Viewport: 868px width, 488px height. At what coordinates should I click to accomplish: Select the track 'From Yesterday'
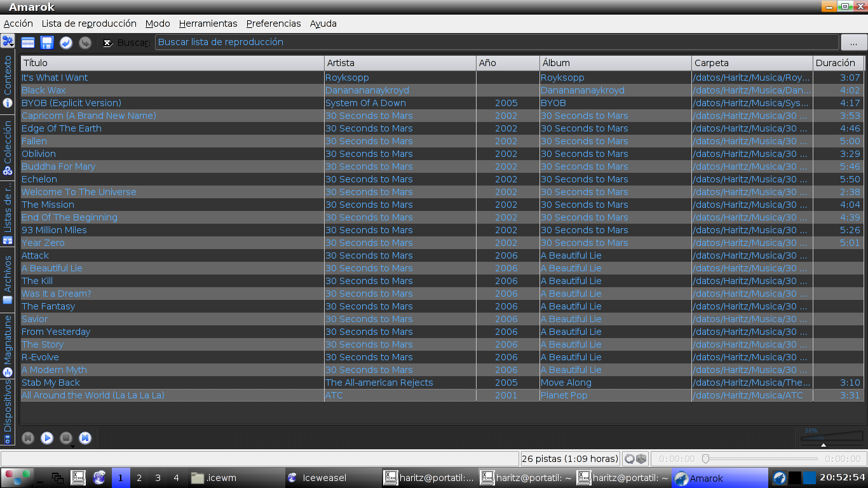[x=56, y=332]
